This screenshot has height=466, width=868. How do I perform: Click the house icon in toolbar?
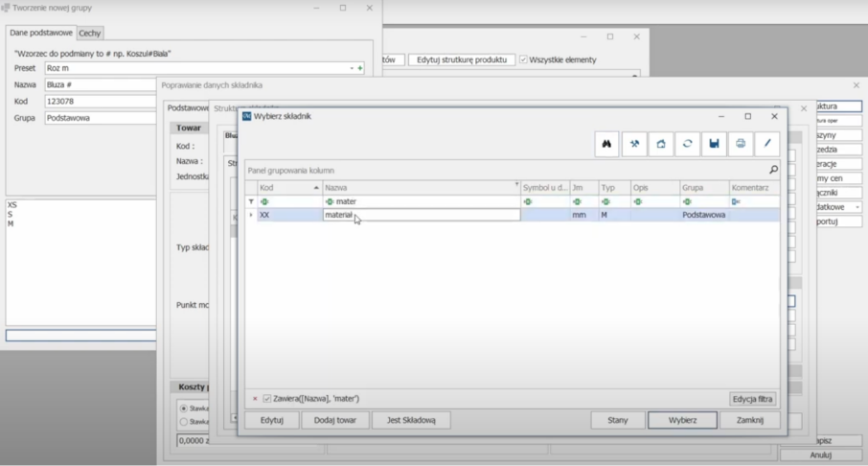pos(660,144)
